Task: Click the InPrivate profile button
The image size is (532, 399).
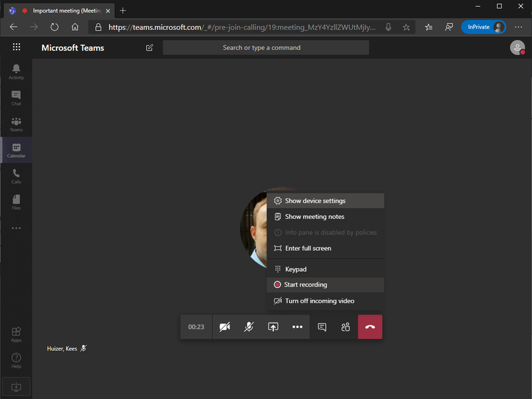Action: (483, 27)
